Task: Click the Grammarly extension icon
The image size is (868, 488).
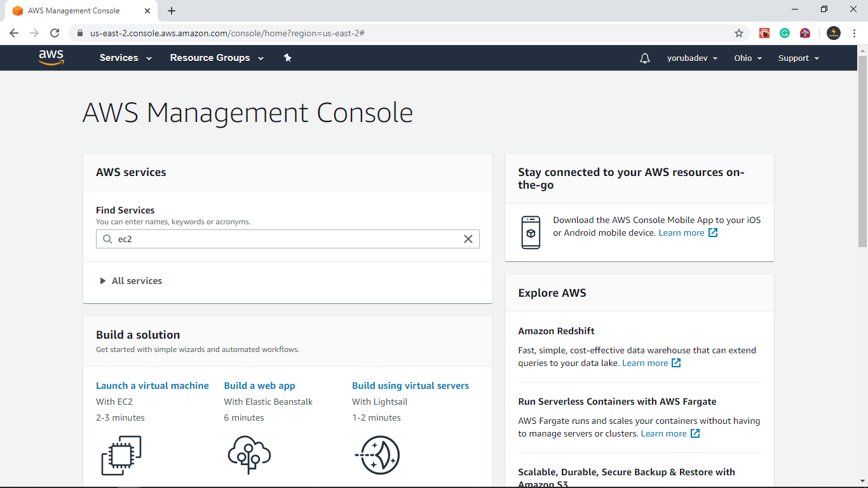Action: [x=785, y=33]
